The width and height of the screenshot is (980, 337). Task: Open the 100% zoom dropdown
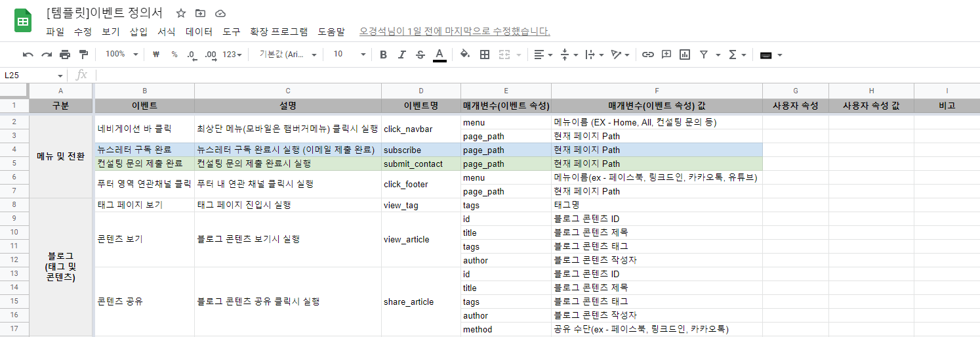[121, 55]
